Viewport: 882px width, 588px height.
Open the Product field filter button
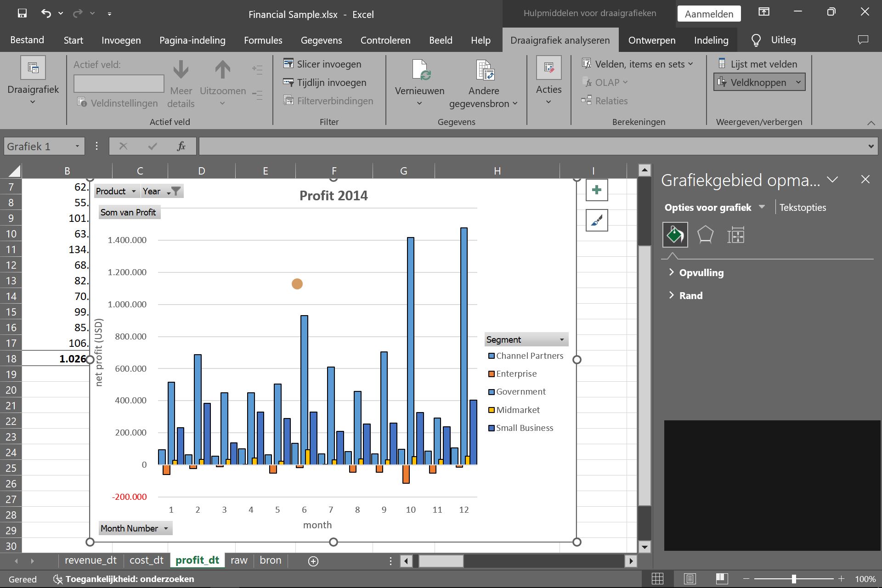[x=117, y=191]
